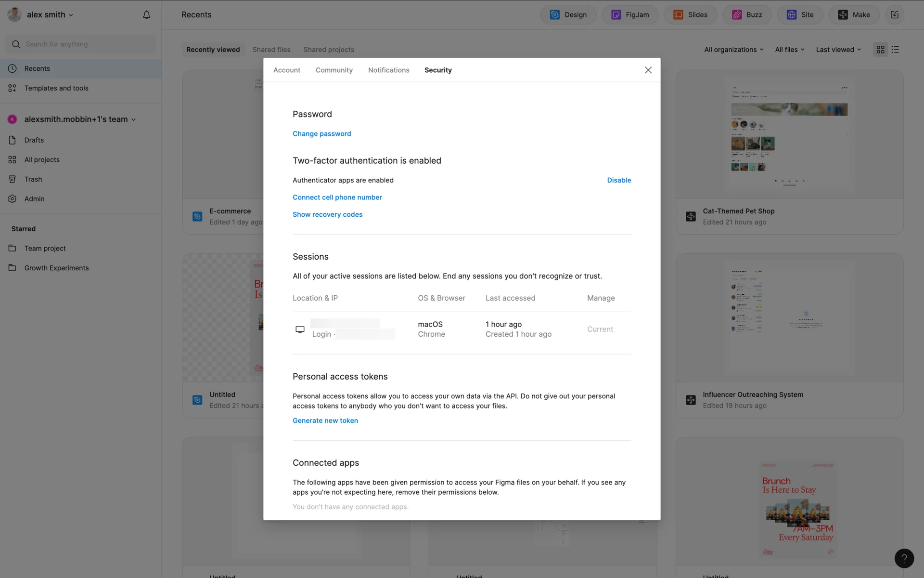
Task: Disable authenticator app two-factor
Action: [618, 180]
